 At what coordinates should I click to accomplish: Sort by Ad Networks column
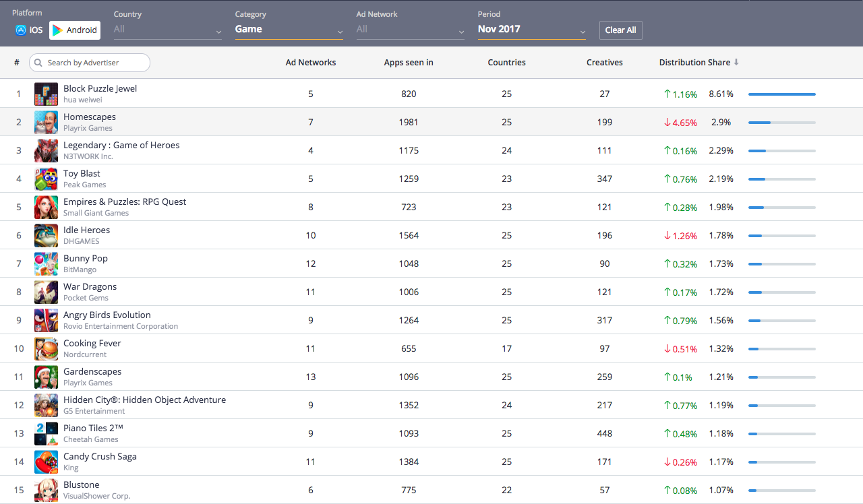point(311,63)
